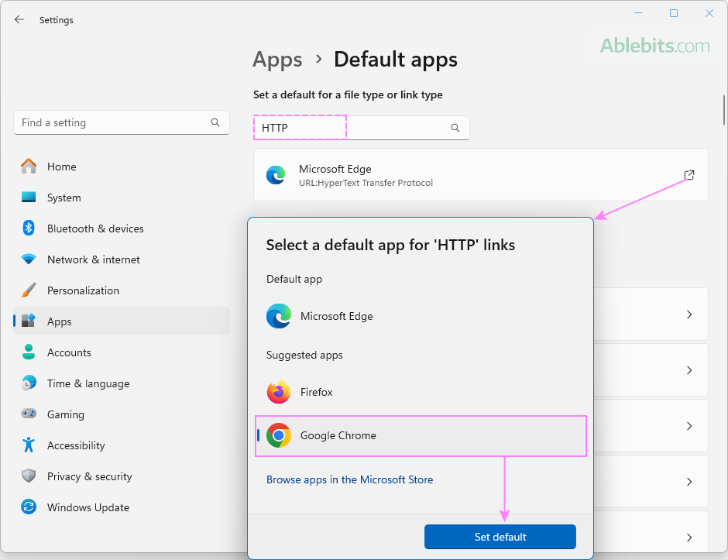Click the Bluetooth icon in sidebar
The height and width of the screenshot is (560, 728).
(x=29, y=228)
